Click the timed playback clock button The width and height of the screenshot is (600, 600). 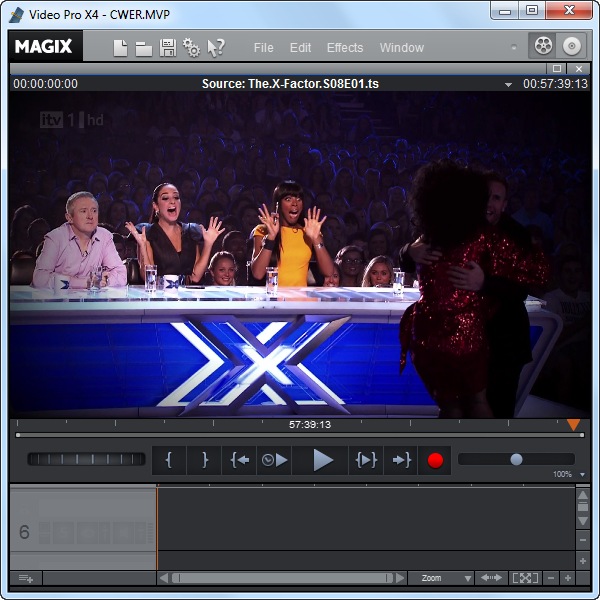click(274, 460)
